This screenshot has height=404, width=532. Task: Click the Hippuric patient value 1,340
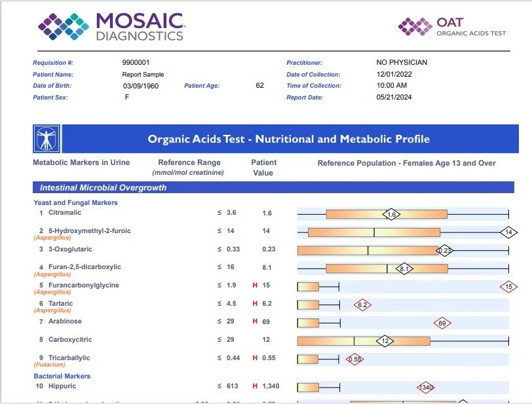tap(271, 386)
